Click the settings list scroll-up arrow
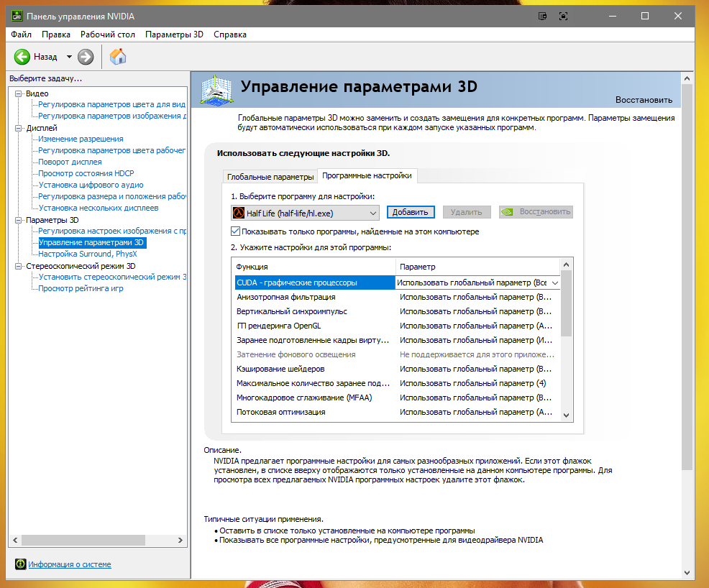Screen dimensions: 709x588 (567, 265)
